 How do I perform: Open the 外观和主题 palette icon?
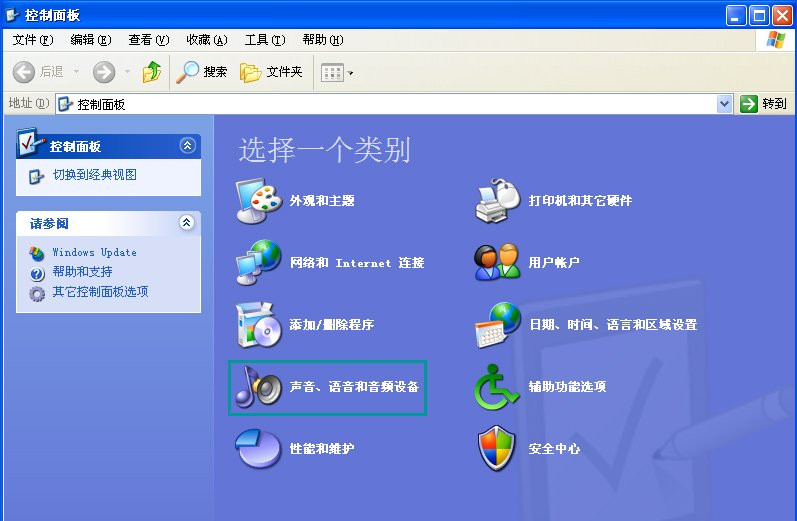(x=258, y=201)
